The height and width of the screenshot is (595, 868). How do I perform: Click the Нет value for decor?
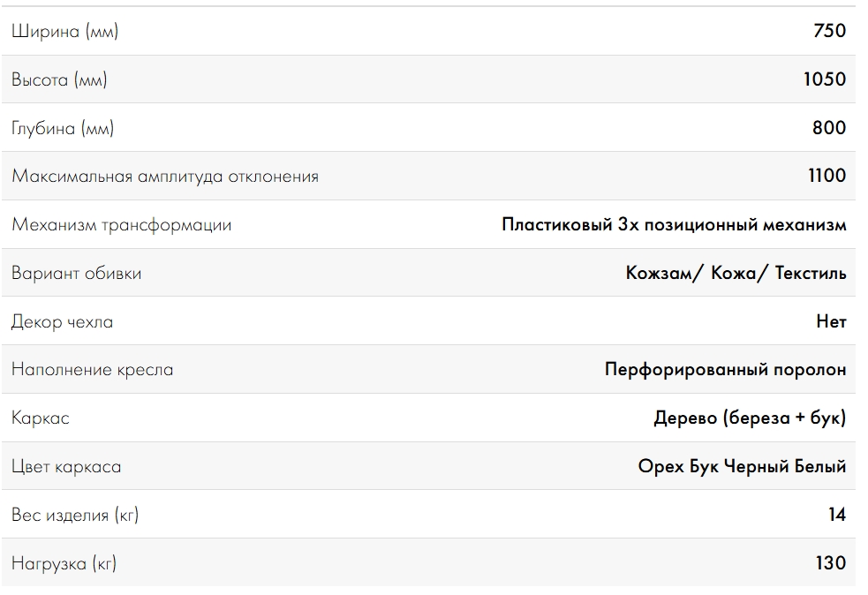(x=831, y=321)
